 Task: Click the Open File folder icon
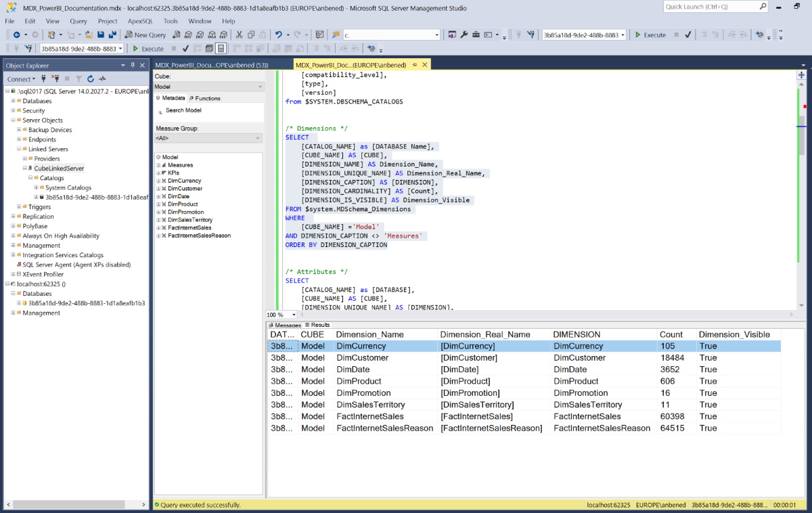88,35
